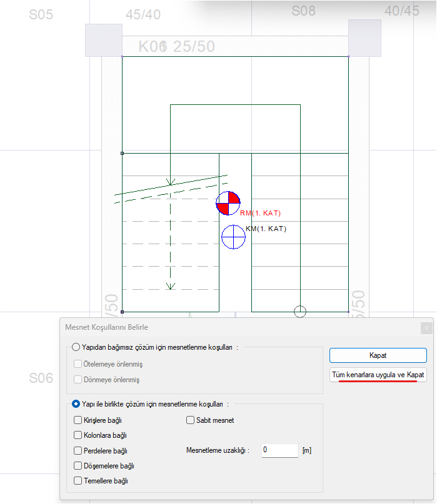This screenshot has width=437, height=504.
Task: Check the Kolonlara bağlı option
Action: coord(78,435)
